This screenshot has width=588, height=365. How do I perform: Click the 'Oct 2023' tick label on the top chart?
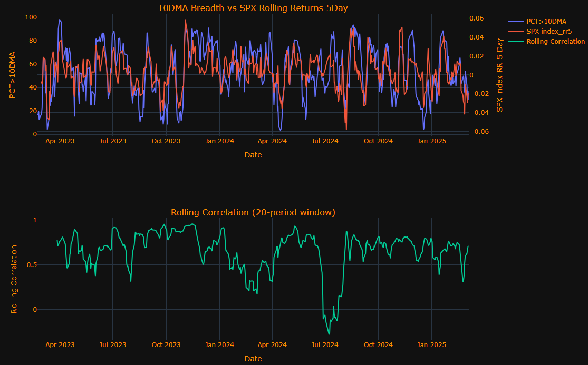[x=166, y=141]
